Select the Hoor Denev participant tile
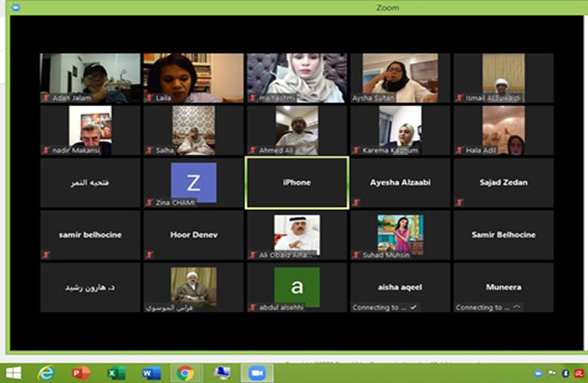The height and width of the screenshot is (383, 588). (x=194, y=235)
